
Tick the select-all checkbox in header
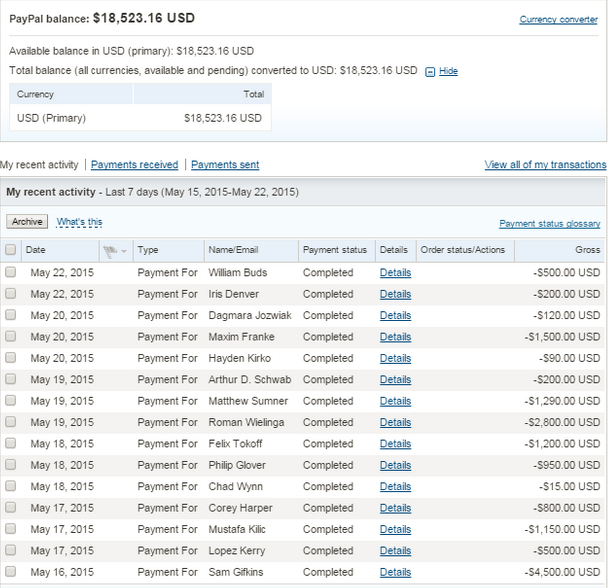(11, 250)
